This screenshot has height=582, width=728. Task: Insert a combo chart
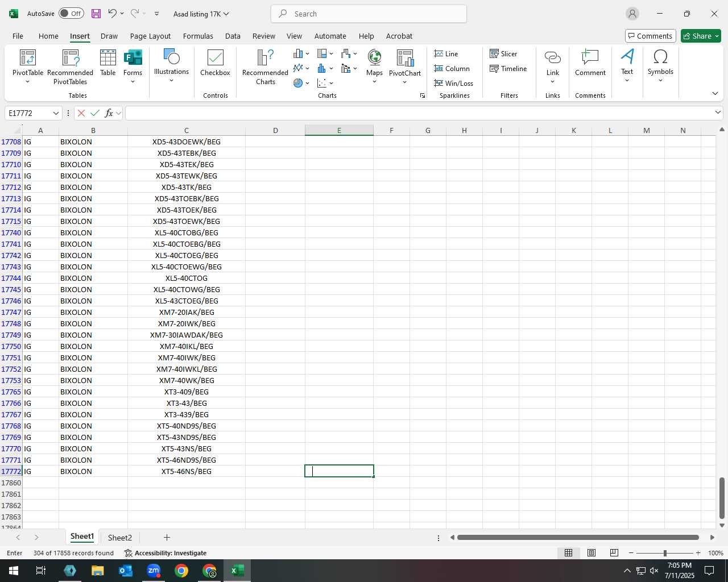tap(349, 68)
